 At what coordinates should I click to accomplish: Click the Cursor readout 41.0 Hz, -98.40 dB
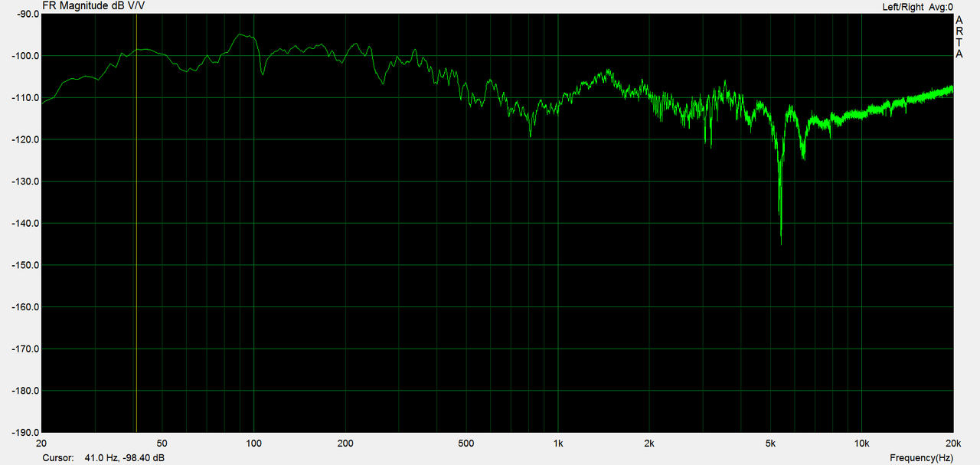click(124, 457)
